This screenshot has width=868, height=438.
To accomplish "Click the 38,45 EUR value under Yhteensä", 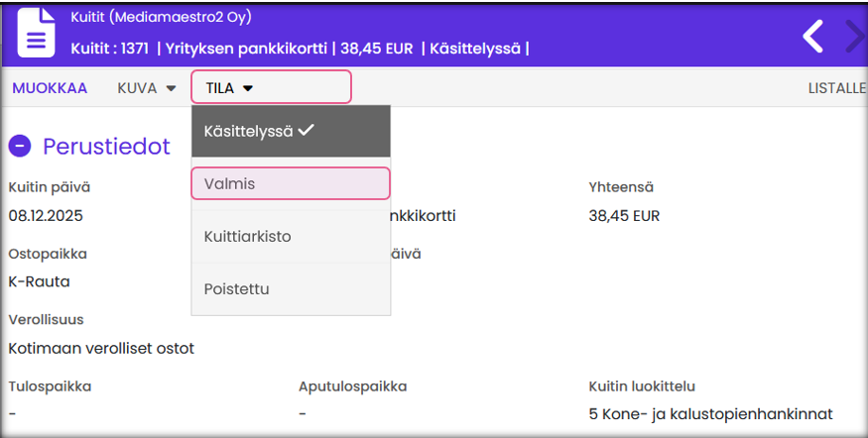I will click(624, 215).
